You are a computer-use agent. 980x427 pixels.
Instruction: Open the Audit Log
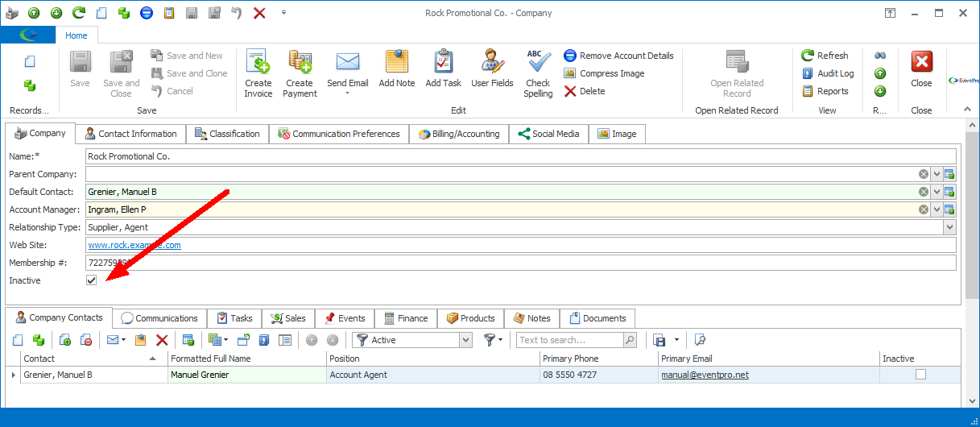[x=828, y=73]
